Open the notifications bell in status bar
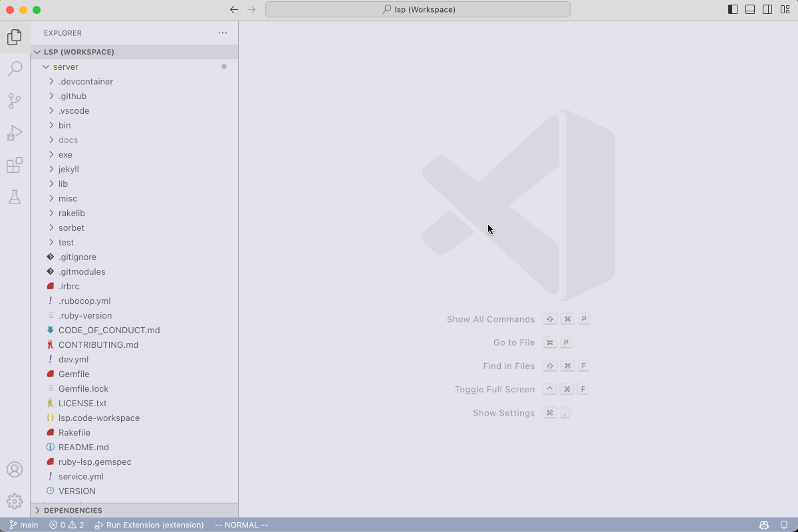The width and height of the screenshot is (798, 532). pos(784,525)
